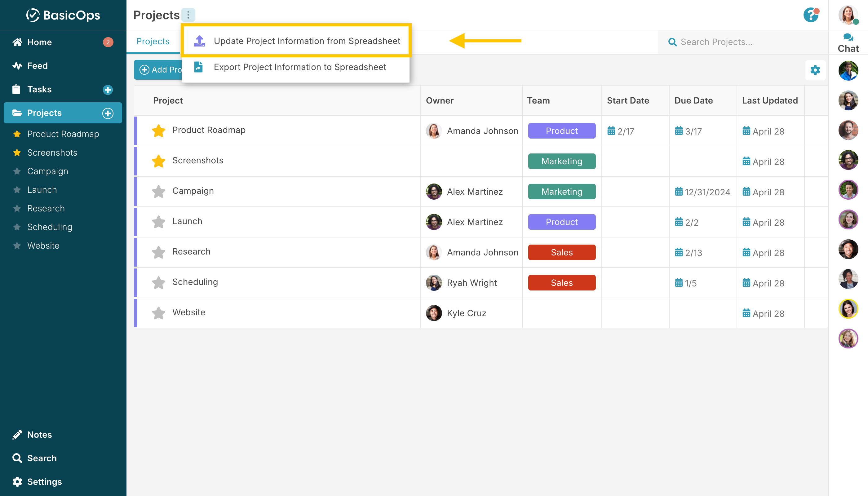Screen dimensions: 868x496
Task: Open the Start Date of Product Roadmap
Action: tap(620, 131)
